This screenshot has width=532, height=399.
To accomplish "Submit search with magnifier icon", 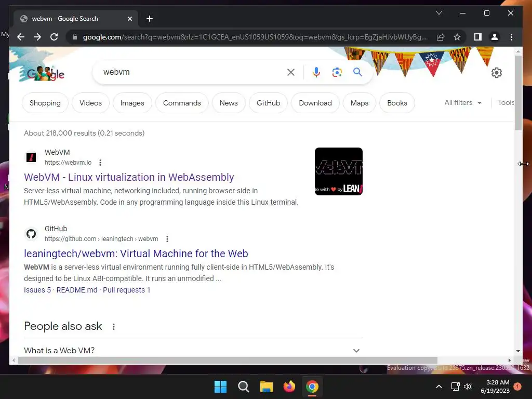I will [357, 72].
